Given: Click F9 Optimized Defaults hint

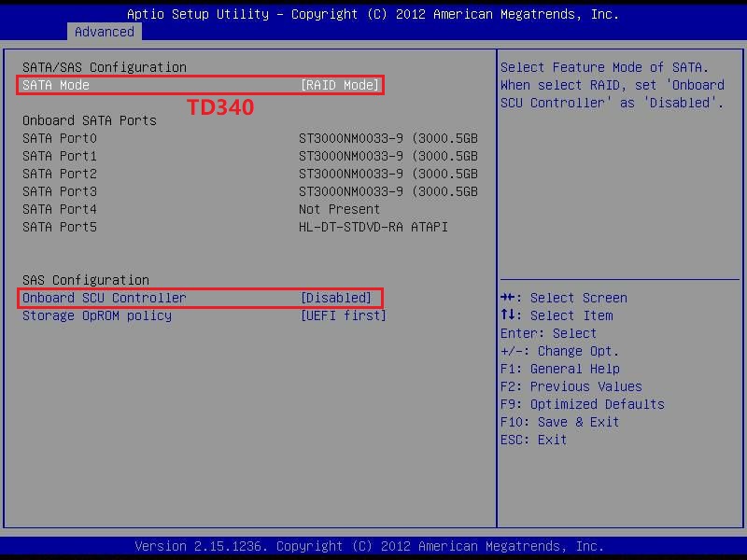Looking at the screenshot, I should click(582, 404).
